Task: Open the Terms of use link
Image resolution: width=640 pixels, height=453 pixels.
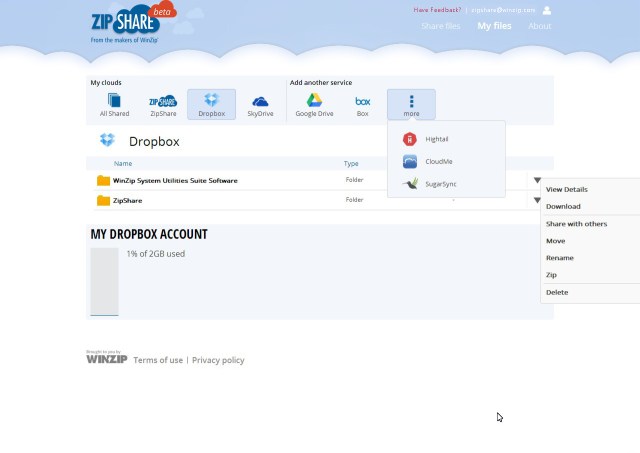Action: tap(158, 360)
